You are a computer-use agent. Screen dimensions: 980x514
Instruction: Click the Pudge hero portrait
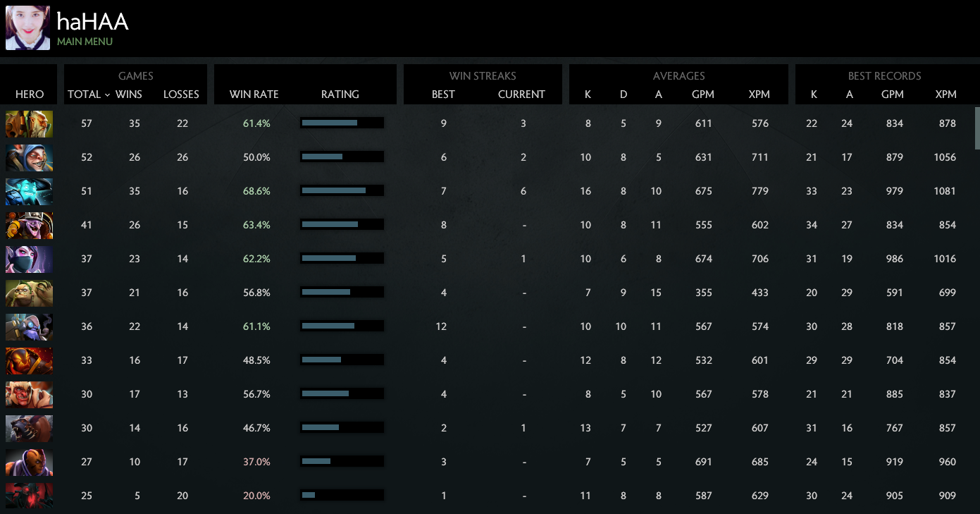(x=29, y=292)
